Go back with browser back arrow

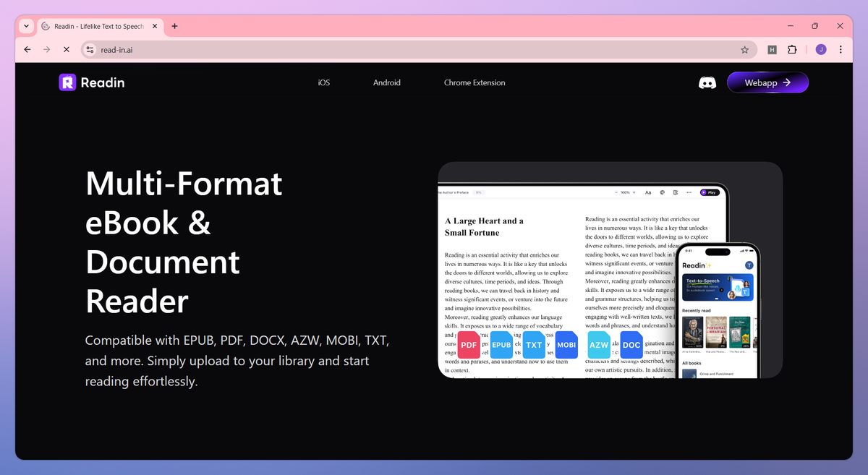(x=27, y=50)
